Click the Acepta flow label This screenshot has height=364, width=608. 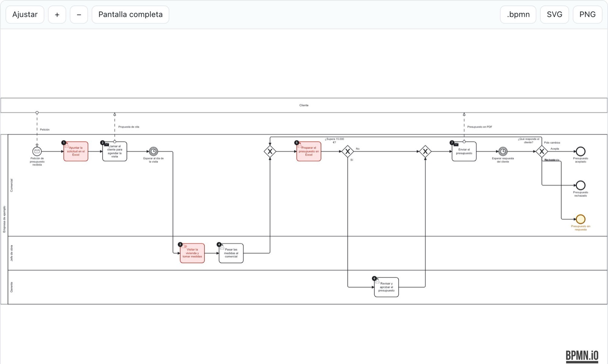[555, 149]
